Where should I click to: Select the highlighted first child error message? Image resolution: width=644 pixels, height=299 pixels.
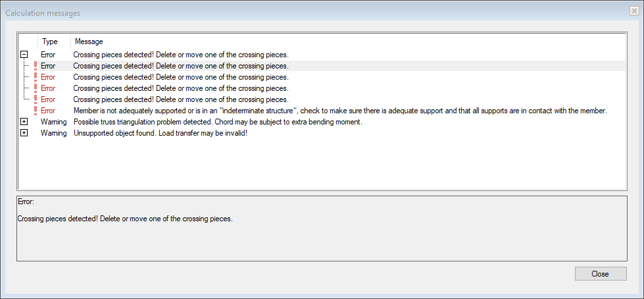click(180, 66)
